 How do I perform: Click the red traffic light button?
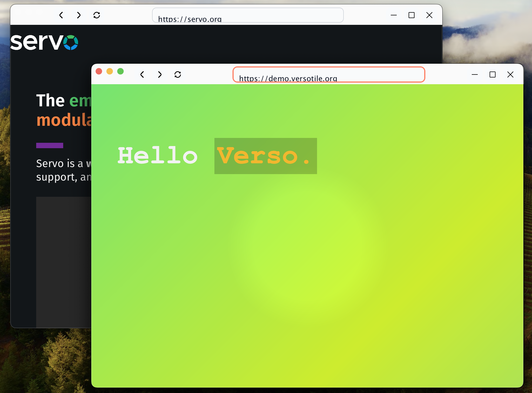tap(99, 71)
